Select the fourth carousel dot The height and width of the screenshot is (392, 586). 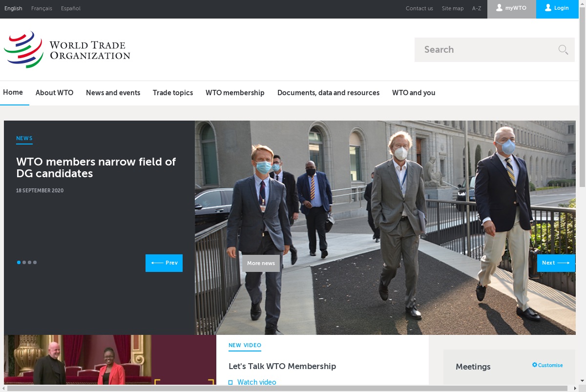[35, 263]
